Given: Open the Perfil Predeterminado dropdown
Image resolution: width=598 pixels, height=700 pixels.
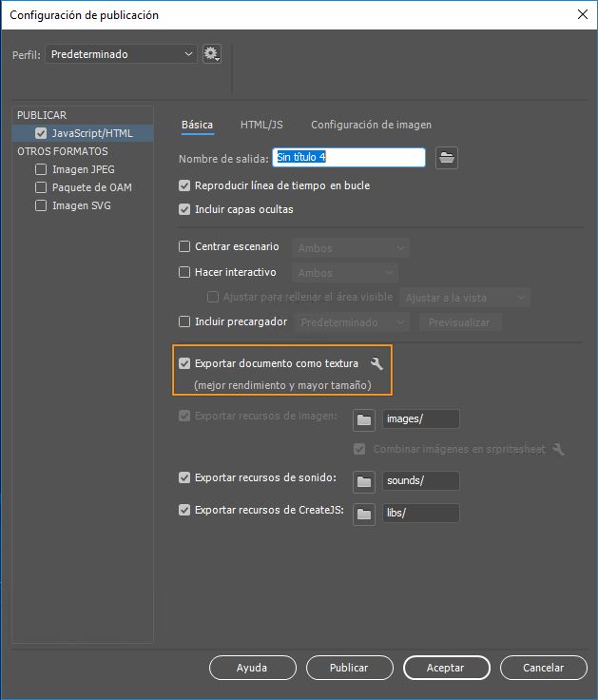Looking at the screenshot, I should [x=121, y=54].
